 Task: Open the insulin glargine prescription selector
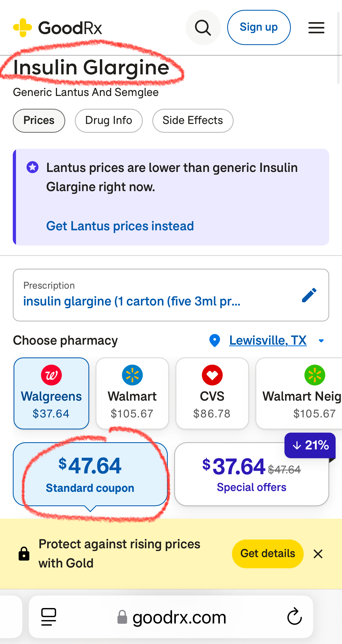(132, 301)
